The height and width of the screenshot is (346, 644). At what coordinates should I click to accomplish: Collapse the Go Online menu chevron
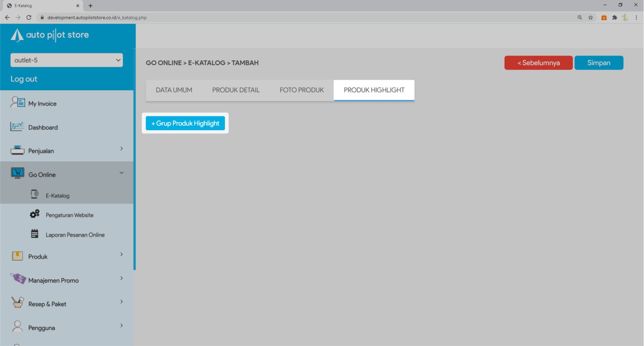(x=121, y=173)
